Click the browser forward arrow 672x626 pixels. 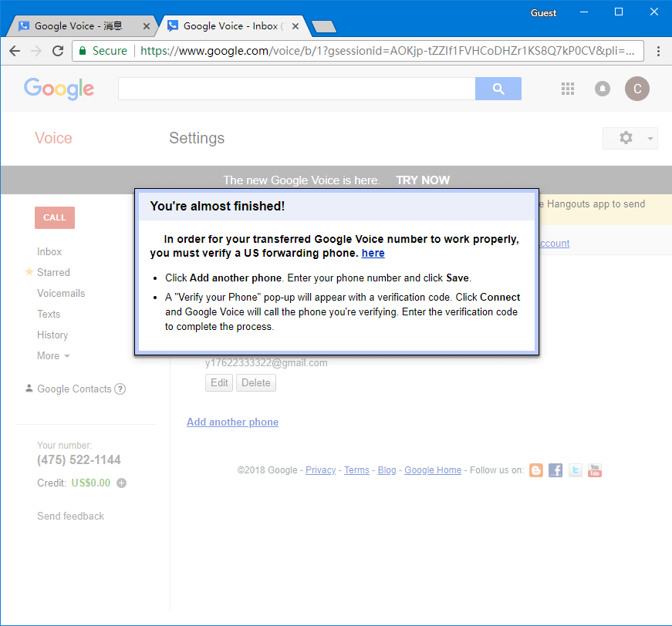click(36, 51)
